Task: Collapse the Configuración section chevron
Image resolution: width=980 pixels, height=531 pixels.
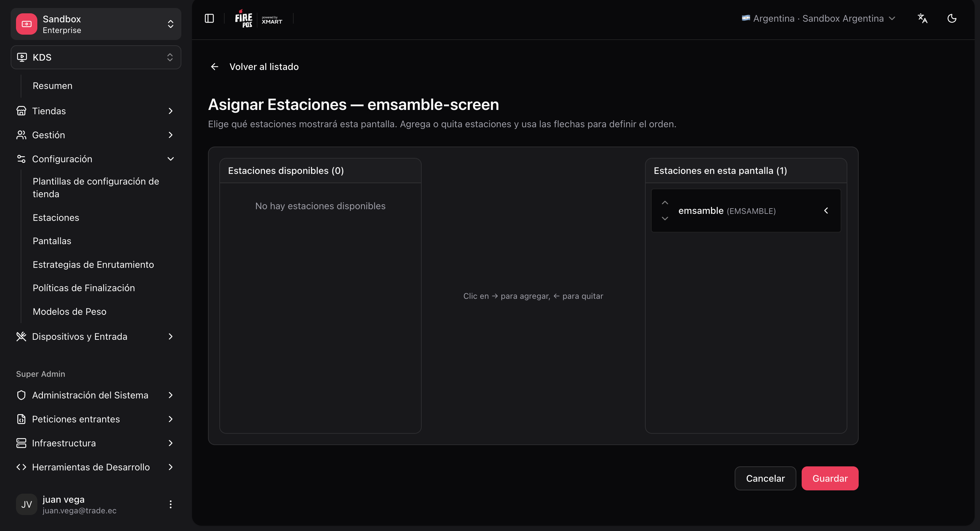Action: [x=170, y=159]
